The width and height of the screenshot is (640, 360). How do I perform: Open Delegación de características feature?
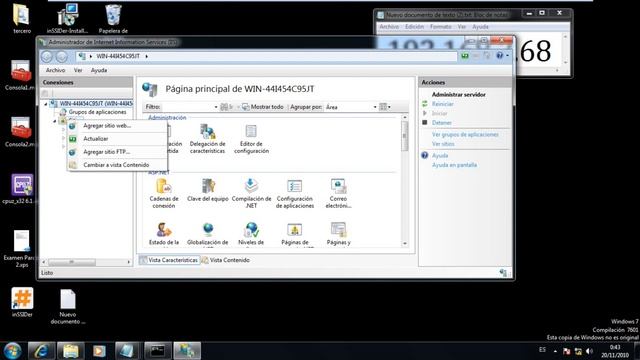[x=207, y=139]
